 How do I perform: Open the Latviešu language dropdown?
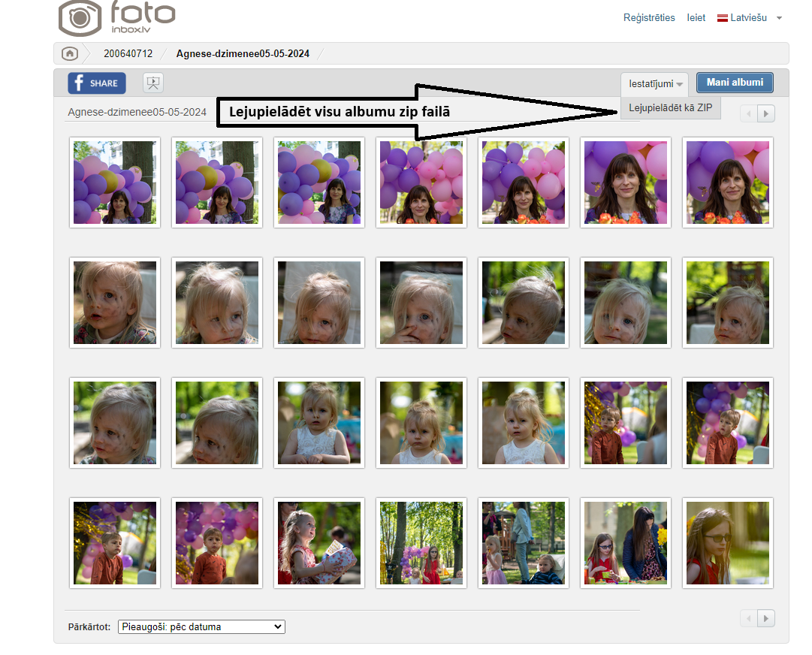tap(749, 18)
